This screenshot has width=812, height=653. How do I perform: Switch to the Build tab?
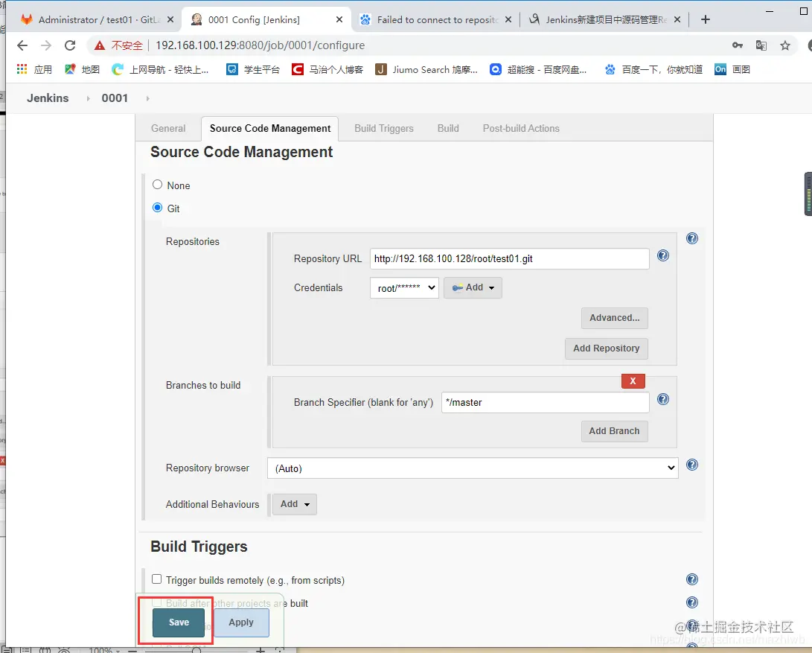448,129
